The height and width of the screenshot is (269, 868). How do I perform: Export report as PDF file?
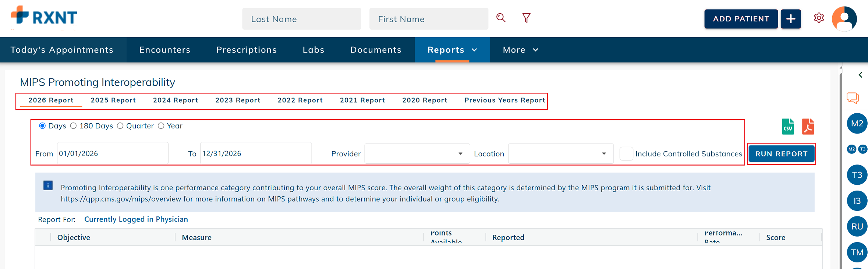pyautogui.click(x=808, y=127)
